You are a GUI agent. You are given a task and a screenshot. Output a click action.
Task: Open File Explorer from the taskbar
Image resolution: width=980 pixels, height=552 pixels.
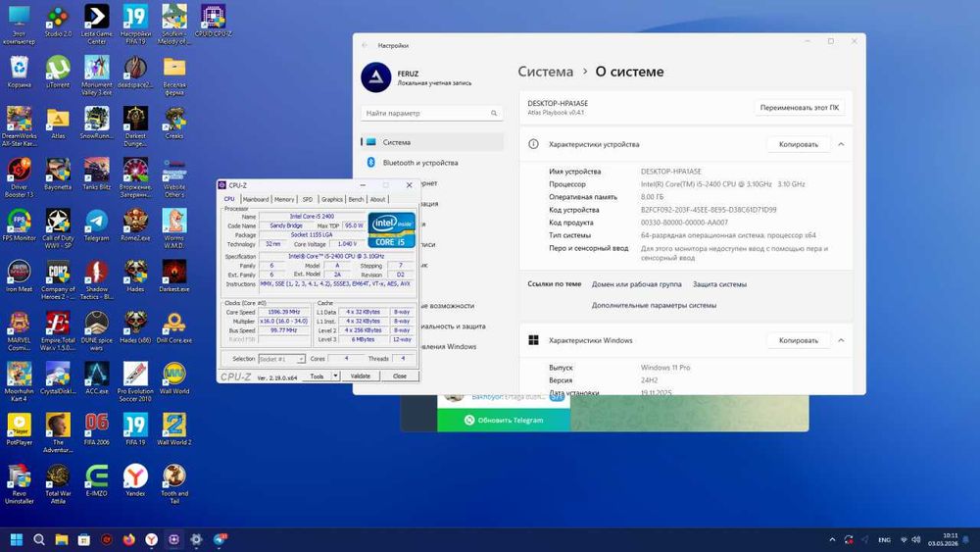(61, 539)
